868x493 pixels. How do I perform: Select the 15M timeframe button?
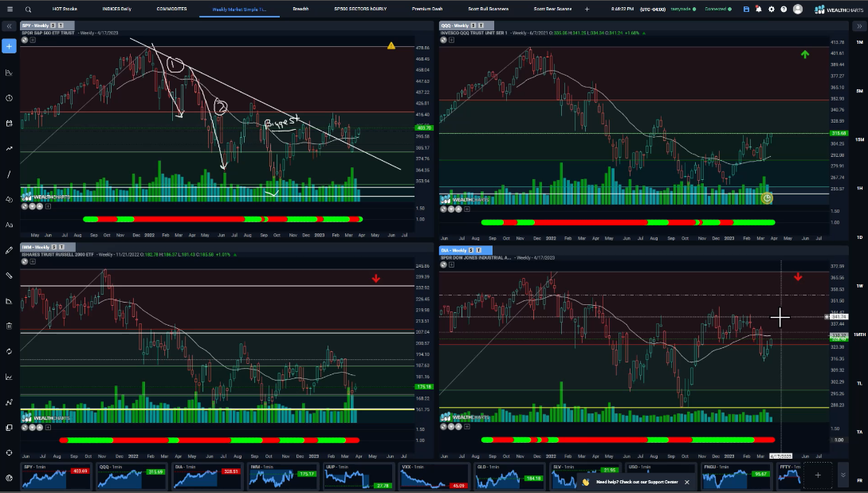pos(860,139)
